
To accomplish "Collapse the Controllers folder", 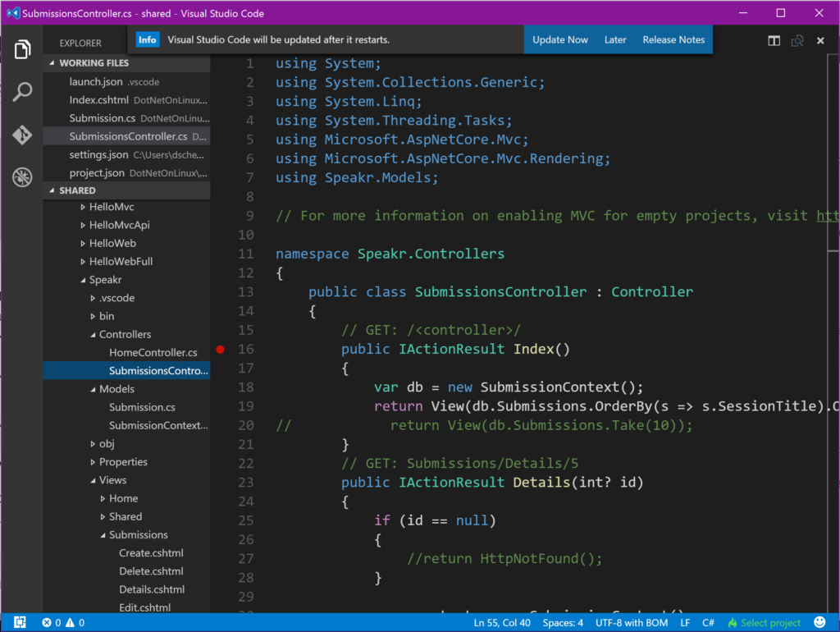I will pyautogui.click(x=125, y=334).
